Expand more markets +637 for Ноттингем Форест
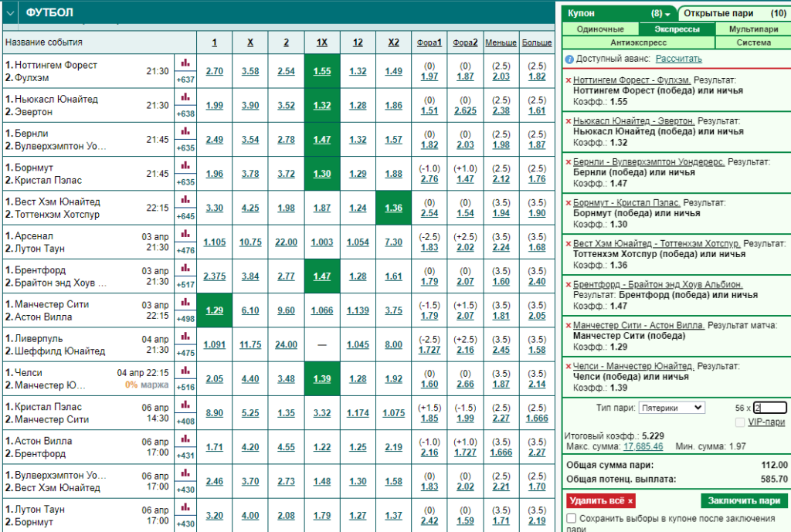This screenshot has width=791, height=532. pyautogui.click(x=185, y=80)
